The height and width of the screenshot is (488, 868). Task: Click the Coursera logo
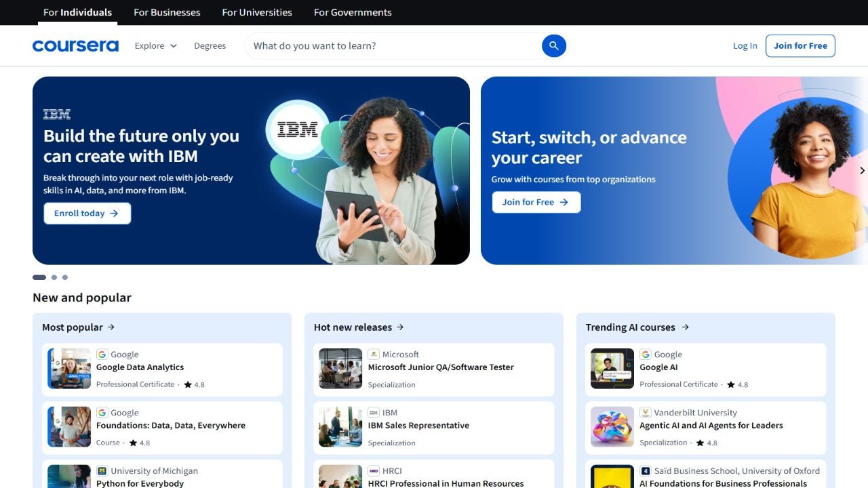coord(75,46)
